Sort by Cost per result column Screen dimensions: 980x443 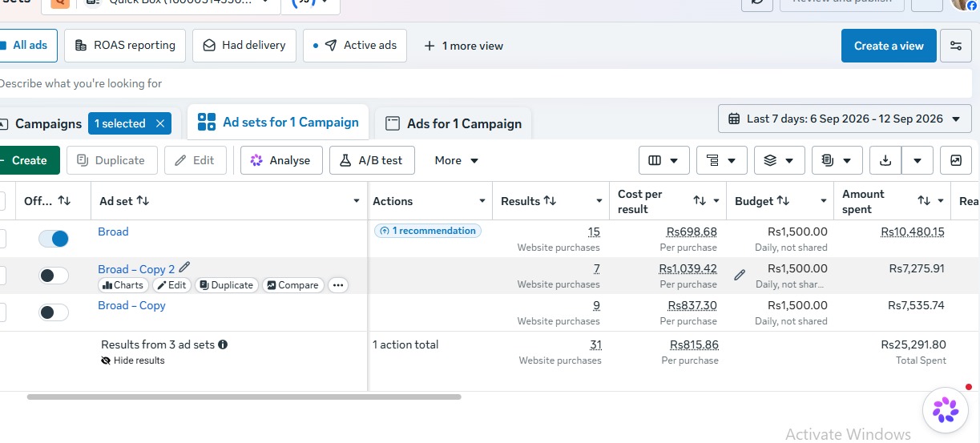[x=700, y=201]
